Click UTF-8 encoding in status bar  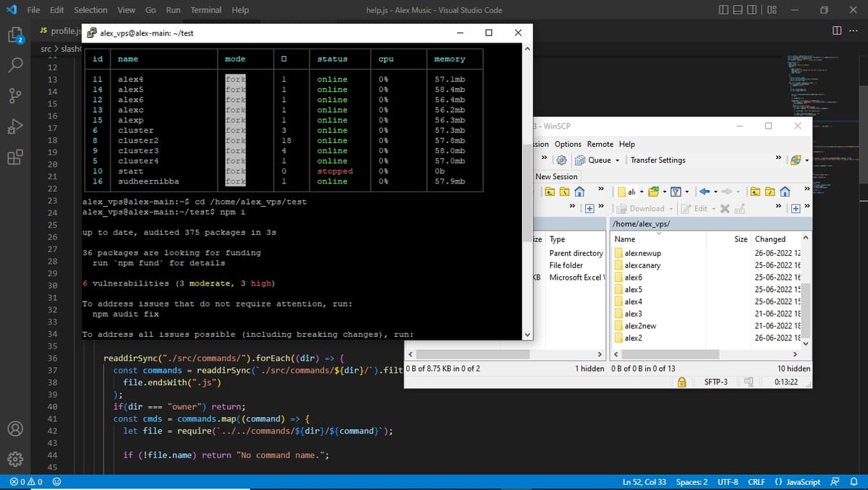(x=728, y=482)
